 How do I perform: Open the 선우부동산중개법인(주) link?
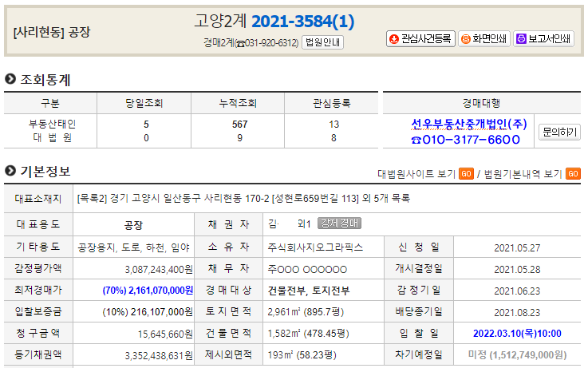[469, 124]
